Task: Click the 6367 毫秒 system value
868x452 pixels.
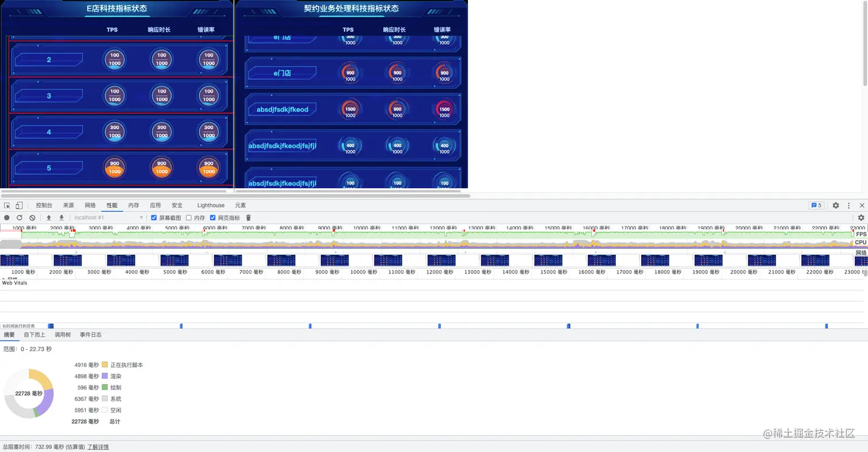Action: click(87, 399)
